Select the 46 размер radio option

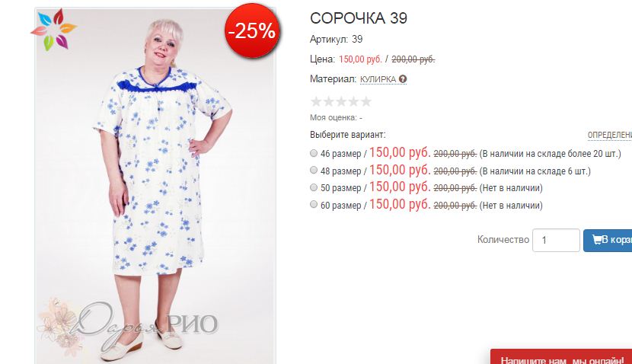click(314, 153)
